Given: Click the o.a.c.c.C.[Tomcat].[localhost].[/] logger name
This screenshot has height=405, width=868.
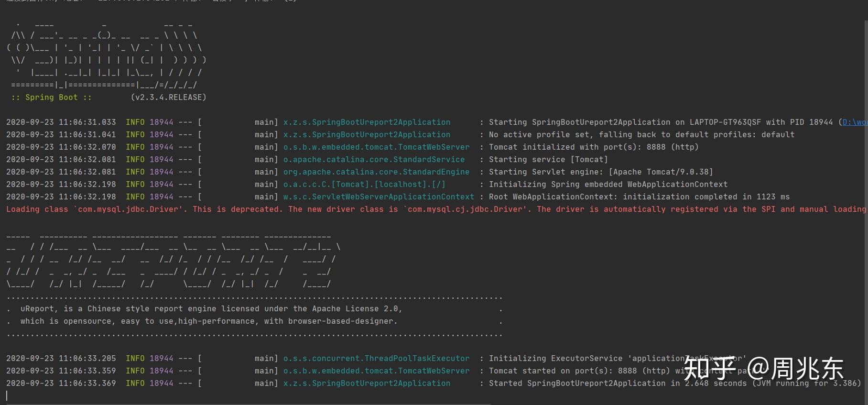Looking at the screenshot, I should pyautogui.click(x=364, y=185).
